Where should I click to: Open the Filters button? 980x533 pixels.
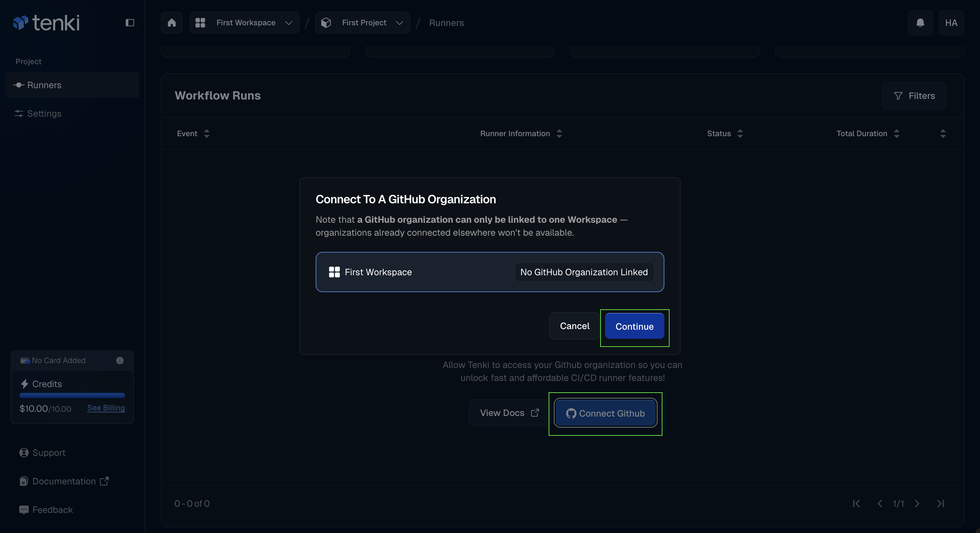pos(914,96)
